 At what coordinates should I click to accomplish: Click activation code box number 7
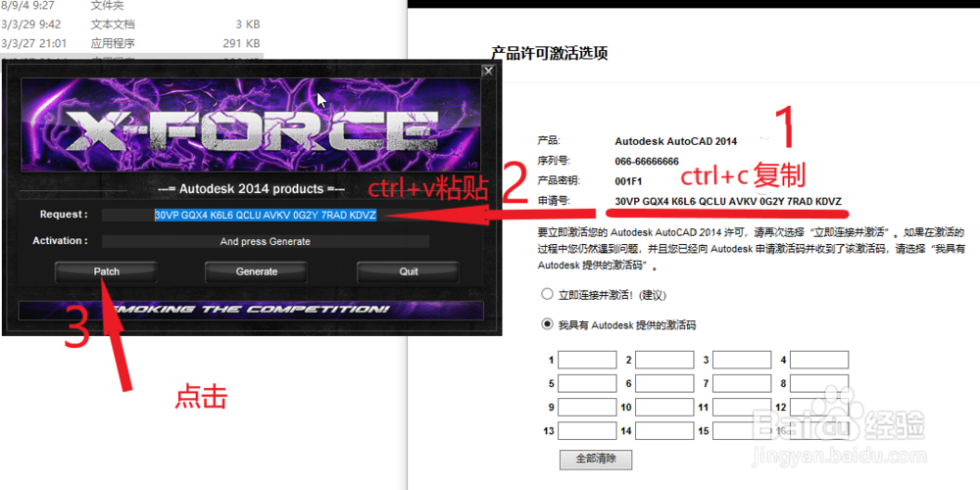coord(742,383)
